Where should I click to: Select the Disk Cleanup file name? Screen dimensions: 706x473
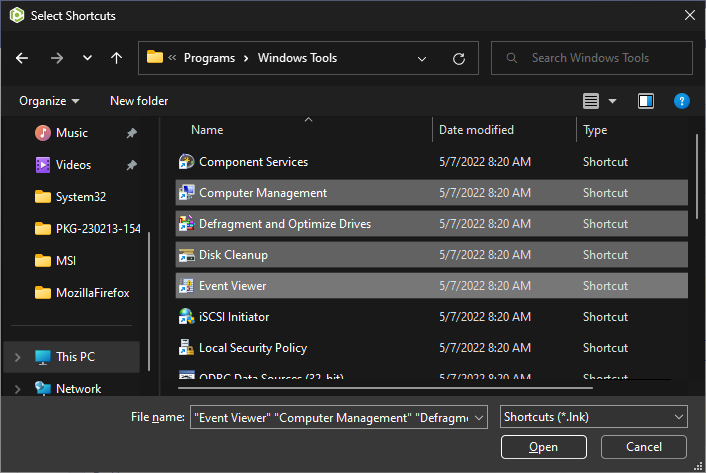[x=233, y=255]
